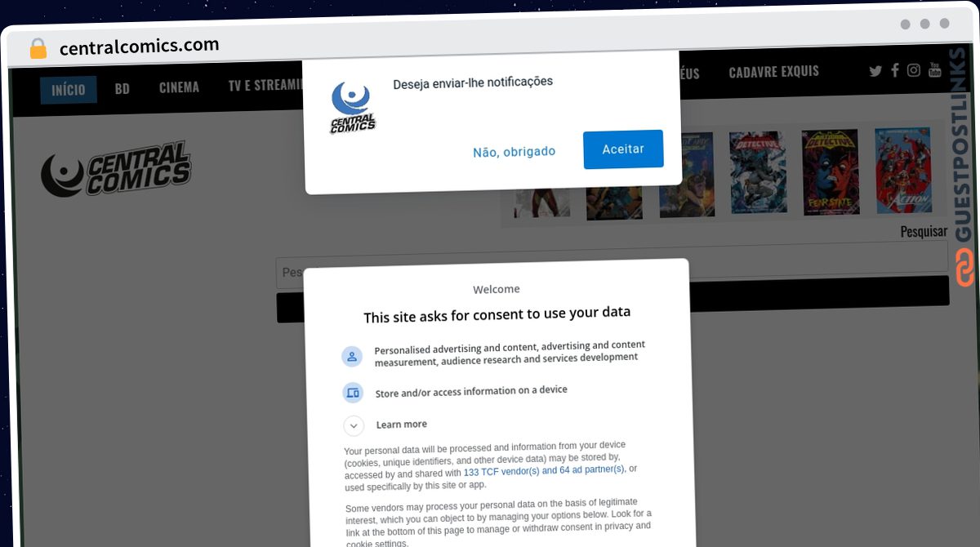Decline notifications via Não, obrigado
This screenshot has height=547, width=980.
click(514, 152)
